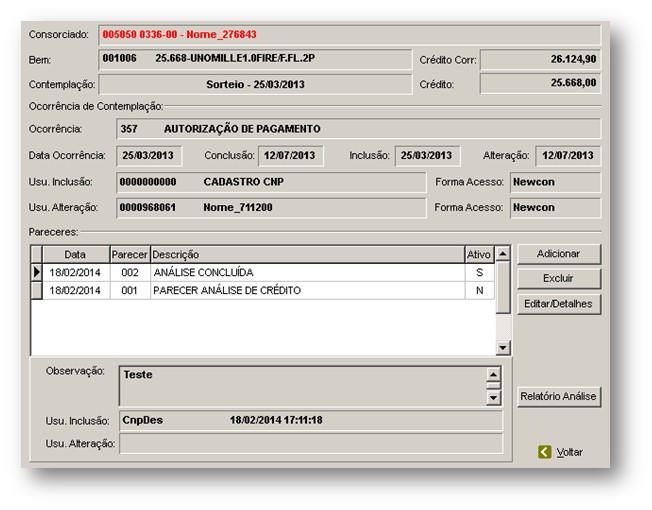
Task: Click the Consorciado field with Nome_276843
Action: click(349, 35)
